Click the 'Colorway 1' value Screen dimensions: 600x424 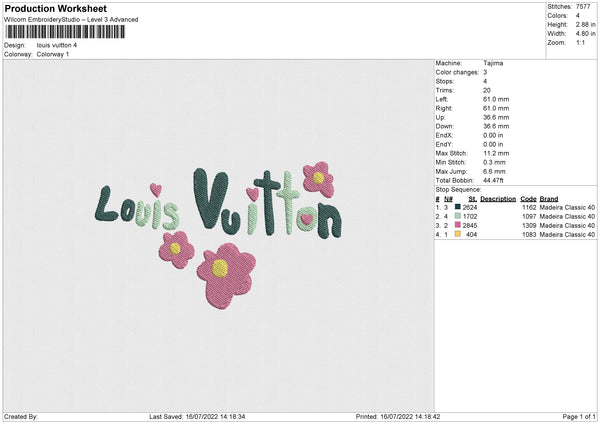tap(53, 54)
